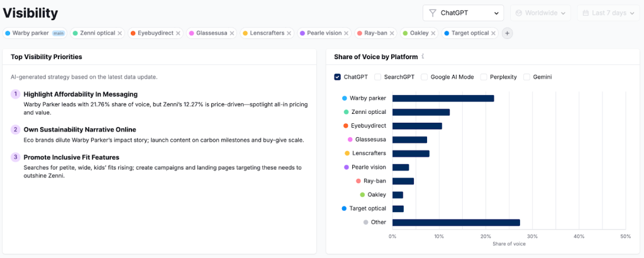This screenshot has width=644, height=258.
Task: Click the X on the Glassesusa tag
Action: click(x=232, y=33)
